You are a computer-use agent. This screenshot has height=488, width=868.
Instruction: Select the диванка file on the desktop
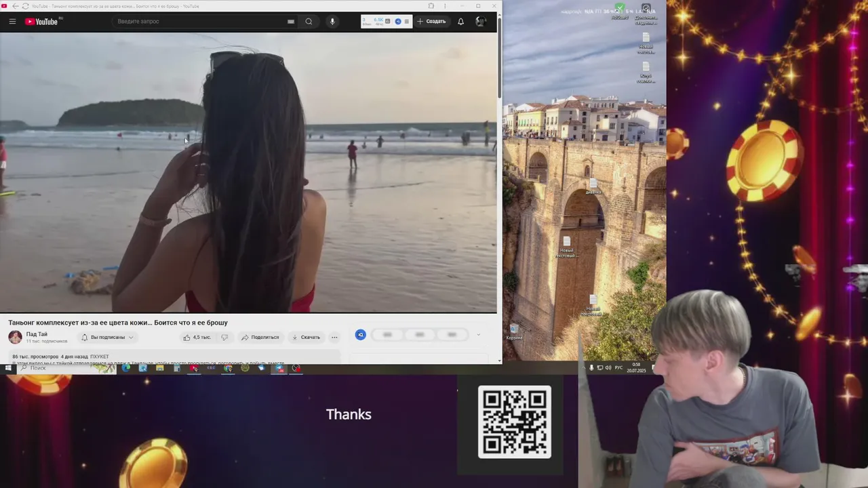(x=593, y=187)
